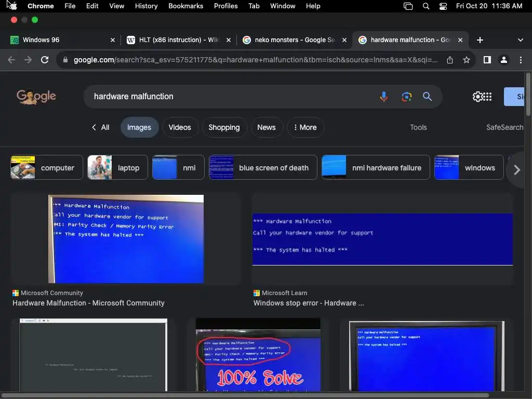This screenshot has width=532, height=399.
Task: Open search Tools options
Action: point(418,128)
